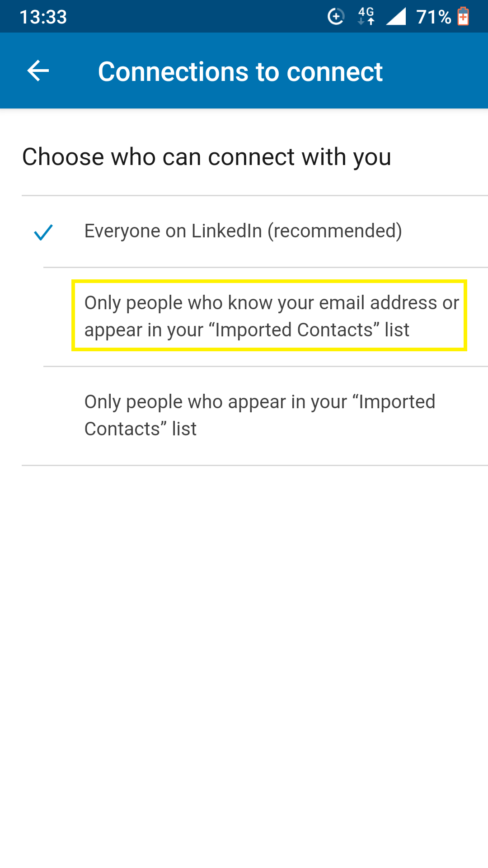Tap the Choose who can connect heading

(x=206, y=157)
